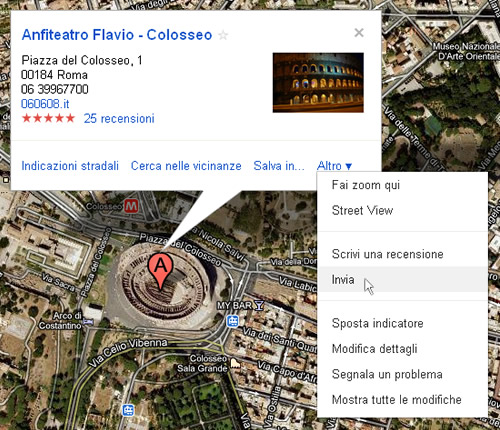Click the bus stop icon near Via Ostilia
This screenshot has height=430, width=500.
pyautogui.click(x=128, y=410)
